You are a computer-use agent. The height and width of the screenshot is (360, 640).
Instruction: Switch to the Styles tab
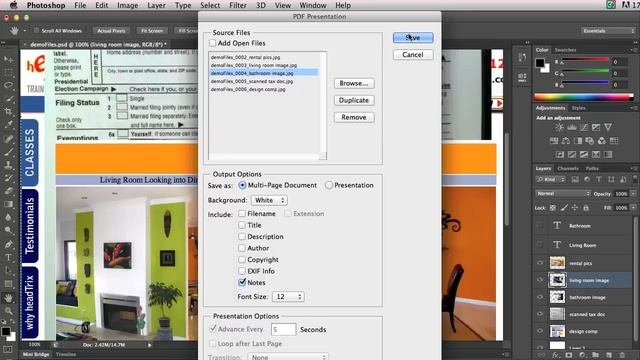tap(578, 108)
